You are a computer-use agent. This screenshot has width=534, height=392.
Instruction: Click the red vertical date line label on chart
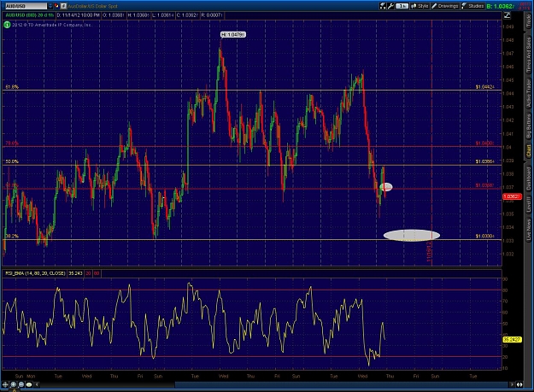point(429,252)
